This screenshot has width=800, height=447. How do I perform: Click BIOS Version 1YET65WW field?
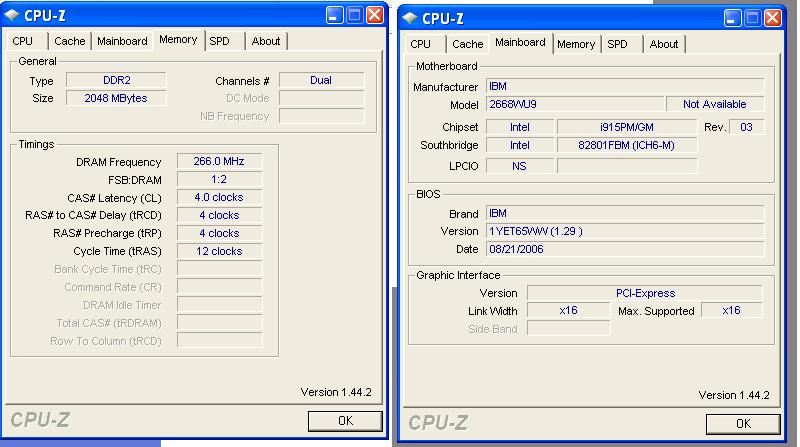pos(625,231)
